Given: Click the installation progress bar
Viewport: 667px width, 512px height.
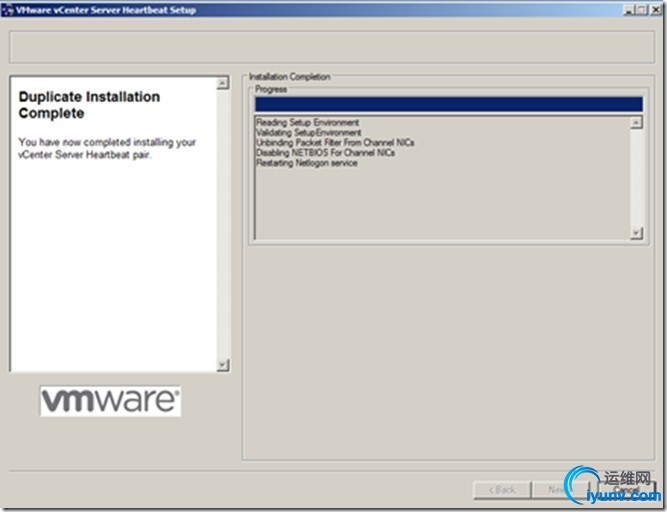Looking at the screenshot, I should click(449, 104).
